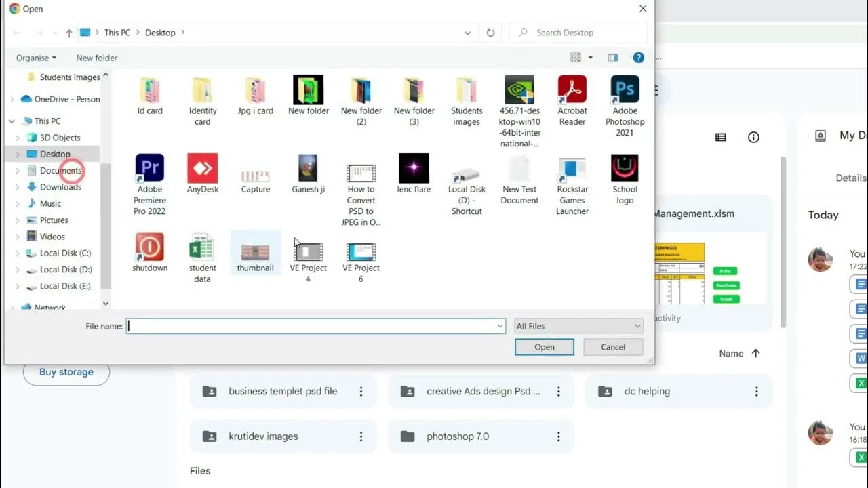Select the Acrobat Reader shortcut
Screen dimensions: 868x488
click(572, 101)
